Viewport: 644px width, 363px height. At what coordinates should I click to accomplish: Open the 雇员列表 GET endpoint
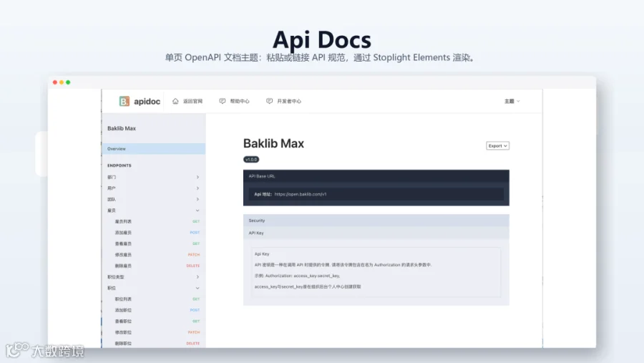[x=154, y=221]
